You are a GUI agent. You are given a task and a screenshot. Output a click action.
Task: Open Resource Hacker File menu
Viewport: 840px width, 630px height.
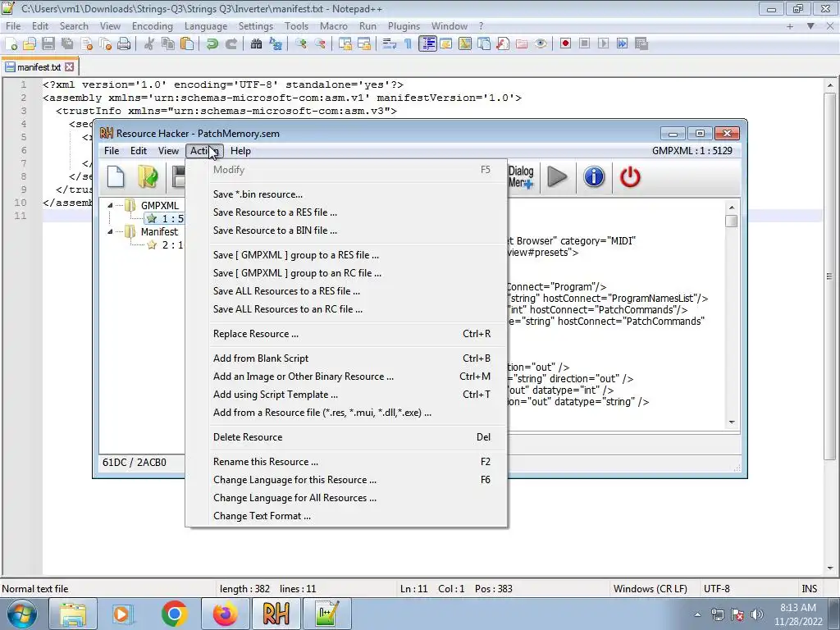[112, 151]
